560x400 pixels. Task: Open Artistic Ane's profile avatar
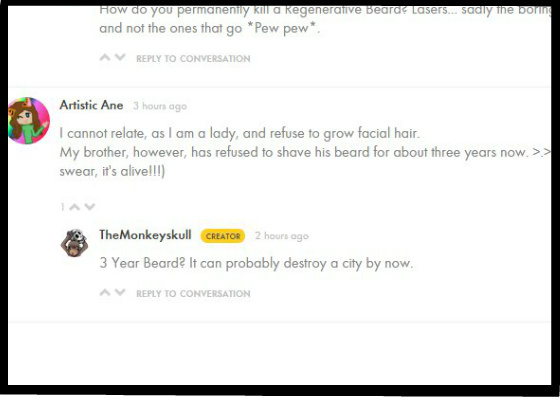click(x=29, y=121)
